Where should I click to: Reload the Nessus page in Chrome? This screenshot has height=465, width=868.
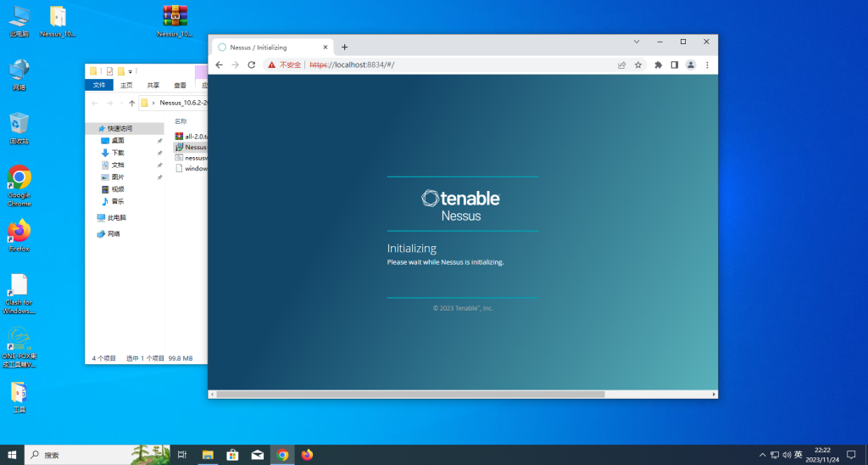(x=252, y=64)
